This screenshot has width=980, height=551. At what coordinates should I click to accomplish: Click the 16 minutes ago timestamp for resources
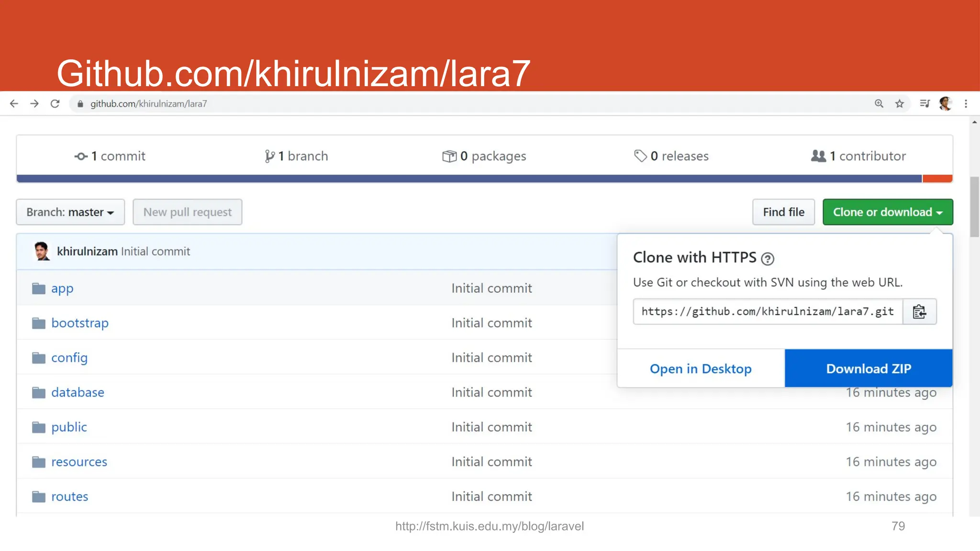891,462
